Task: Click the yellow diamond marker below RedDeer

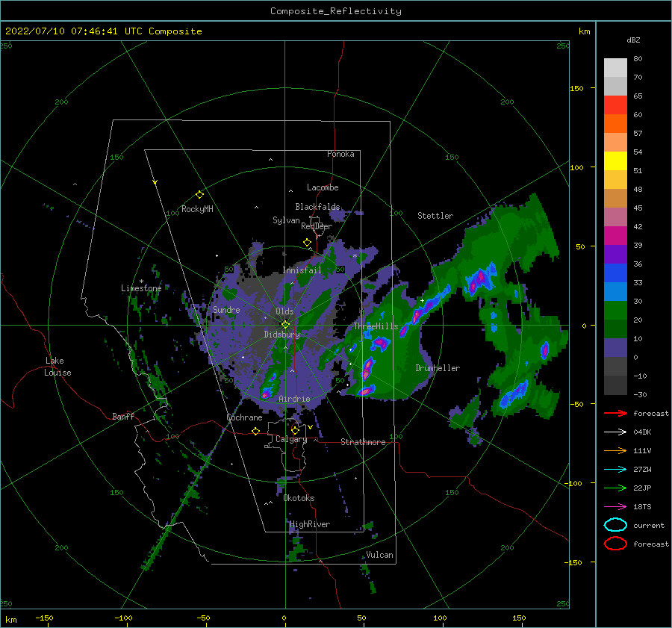Action: tap(307, 243)
